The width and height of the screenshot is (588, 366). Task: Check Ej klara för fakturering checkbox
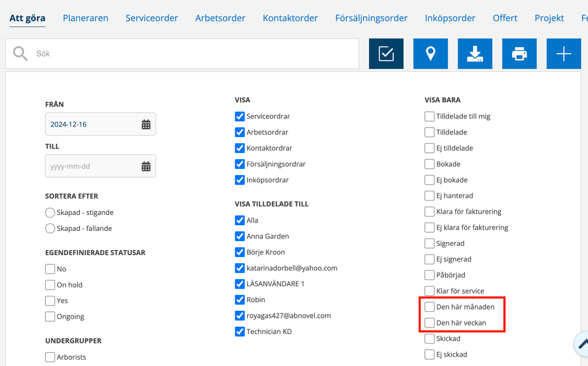[430, 228]
